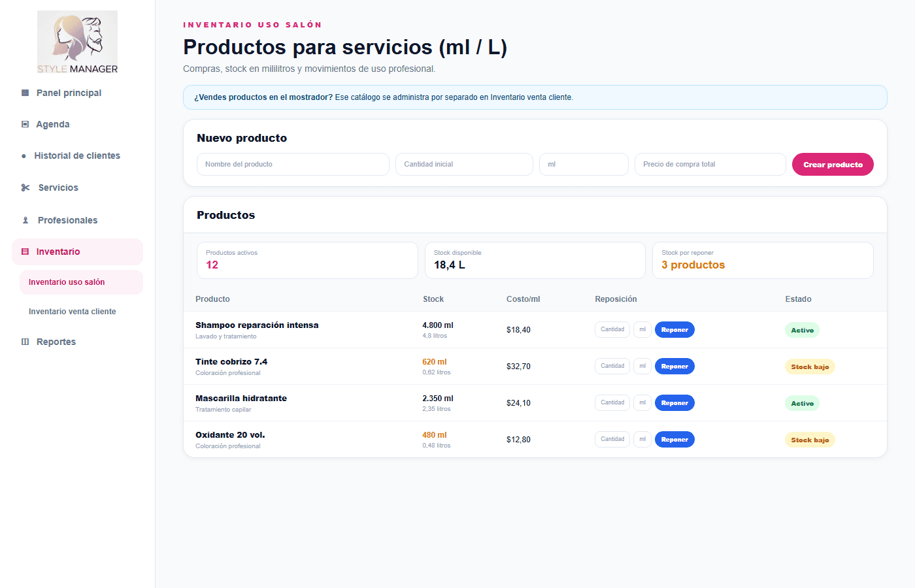Click the Stock por reponer card
Image resolution: width=915 pixels, height=588 pixels.
763,260
